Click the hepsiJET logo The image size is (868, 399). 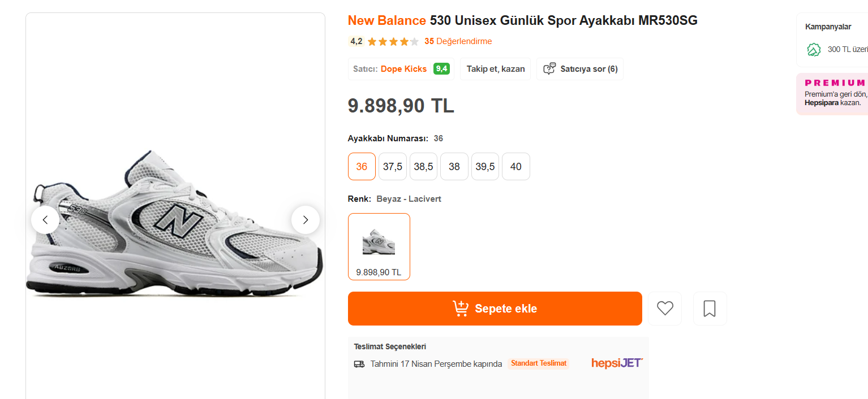coord(617,363)
